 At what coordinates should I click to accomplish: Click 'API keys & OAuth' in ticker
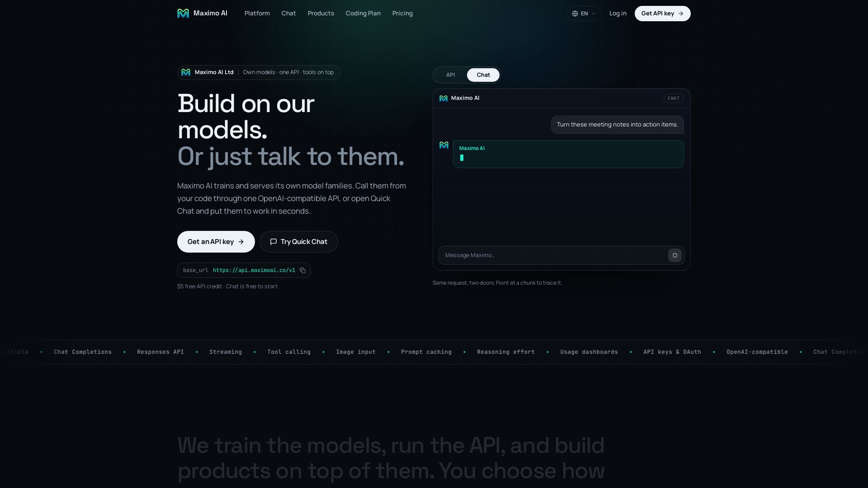pos(672,352)
